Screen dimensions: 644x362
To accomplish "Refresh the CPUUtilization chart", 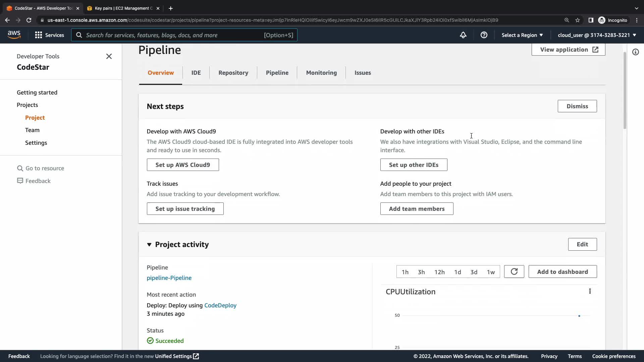I will (x=514, y=271).
